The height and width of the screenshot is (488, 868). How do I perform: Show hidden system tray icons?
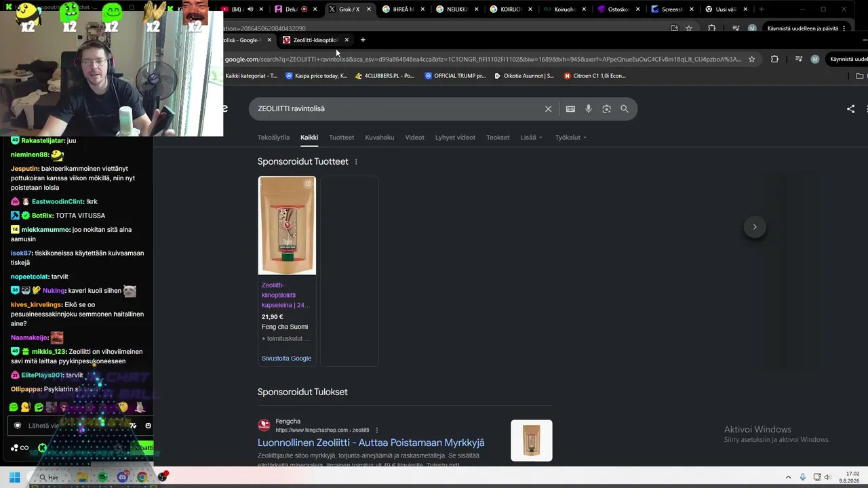tap(788, 477)
